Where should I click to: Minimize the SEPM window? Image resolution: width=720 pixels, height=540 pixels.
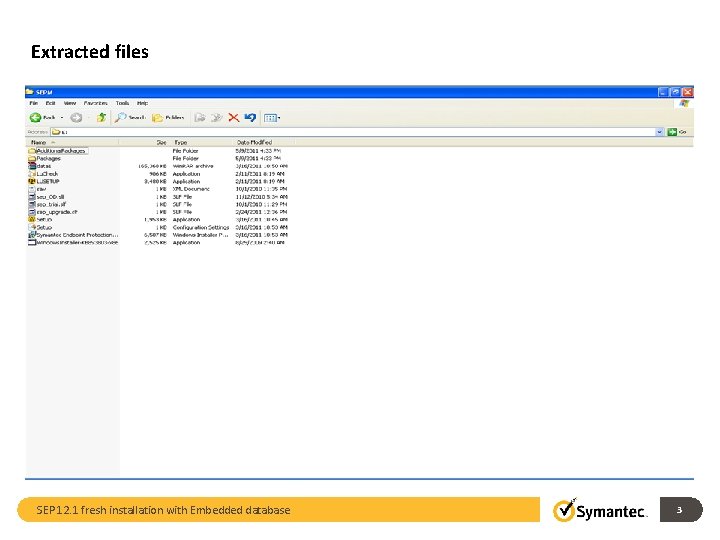pos(662,92)
